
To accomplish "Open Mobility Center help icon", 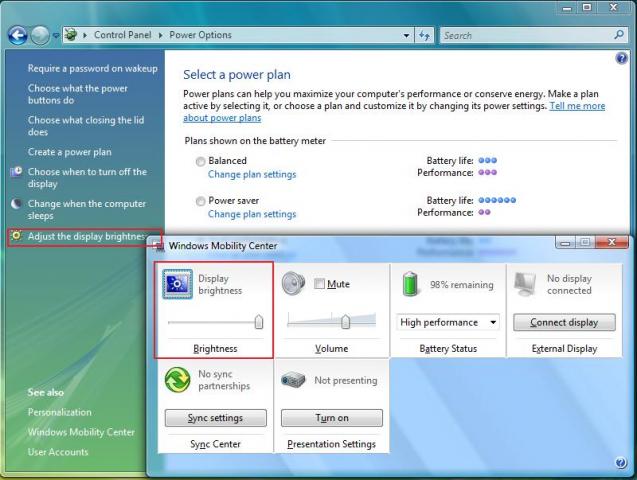I will 621,463.
